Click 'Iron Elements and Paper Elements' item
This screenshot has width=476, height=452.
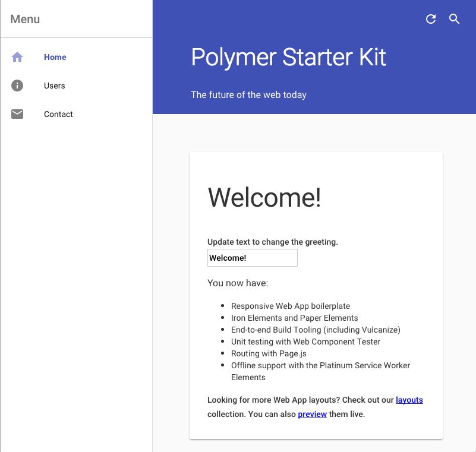(295, 318)
